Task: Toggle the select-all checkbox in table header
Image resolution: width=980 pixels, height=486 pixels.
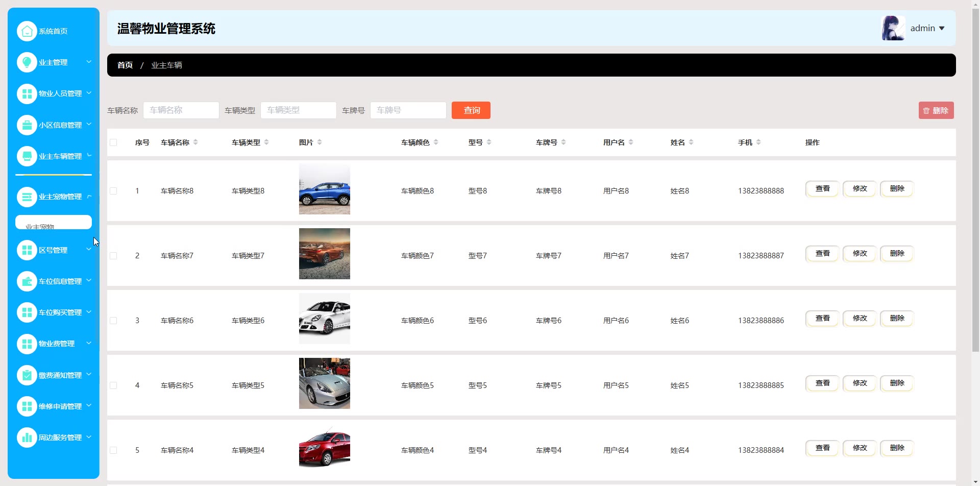Action: click(x=113, y=142)
